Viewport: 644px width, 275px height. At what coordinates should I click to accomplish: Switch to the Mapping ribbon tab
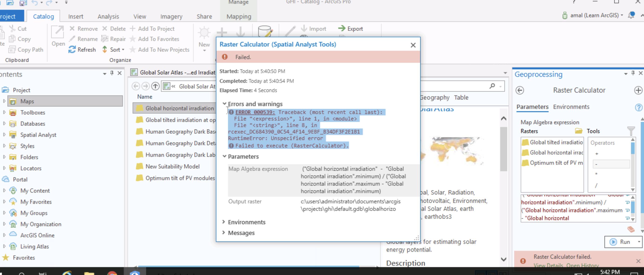click(x=239, y=16)
